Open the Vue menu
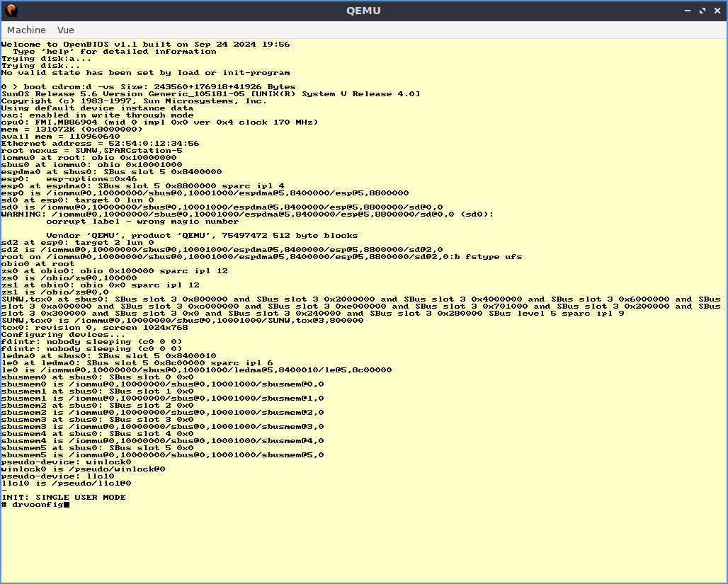This screenshot has width=728, height=584. [65, 30]
